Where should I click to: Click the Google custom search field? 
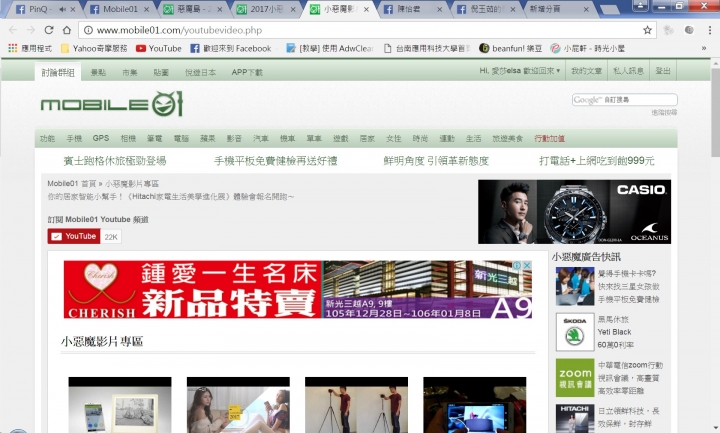tap(624, 100)
